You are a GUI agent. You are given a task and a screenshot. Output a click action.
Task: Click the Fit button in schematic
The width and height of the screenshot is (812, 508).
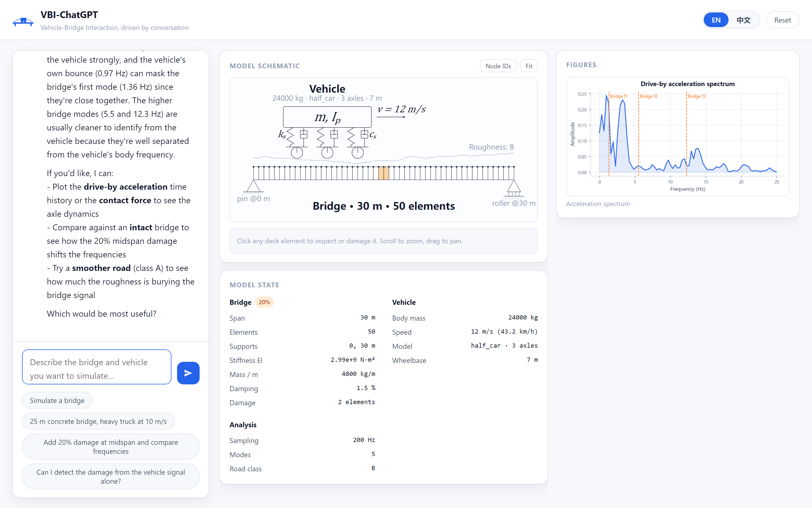[529, 66]
